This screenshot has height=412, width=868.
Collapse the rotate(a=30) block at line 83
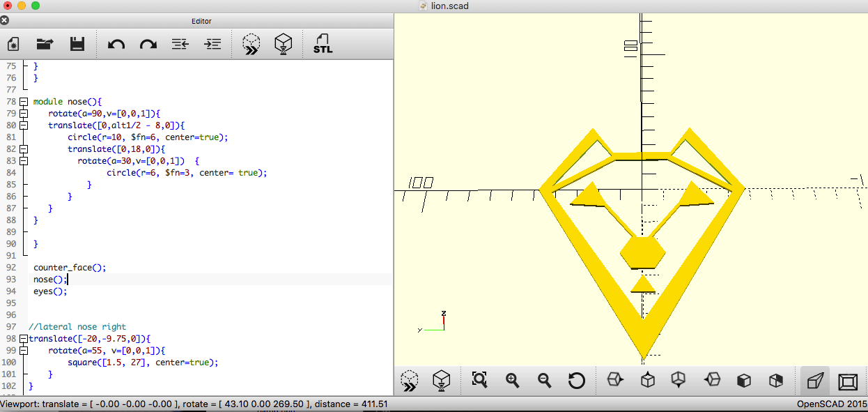click(x=24, y=161)
